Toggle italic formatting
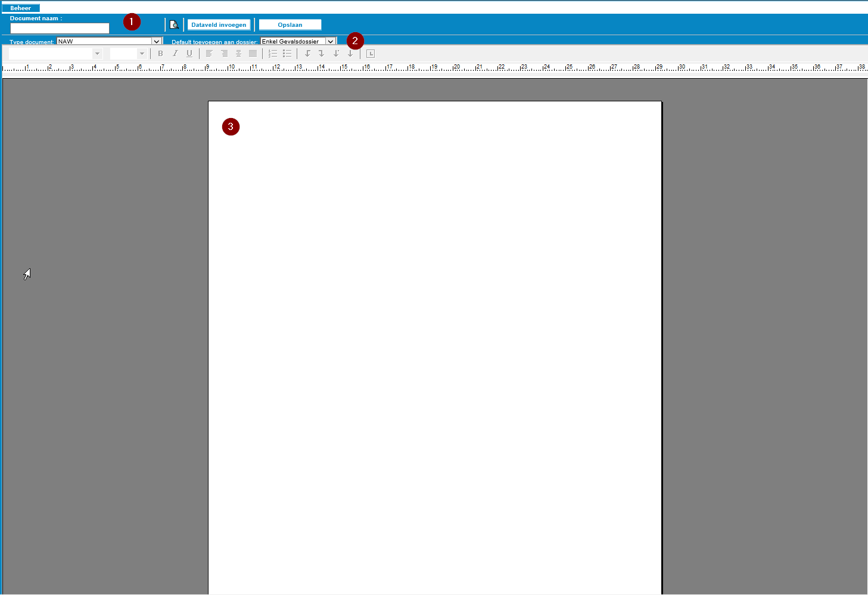This screenshot has height=595, width=868. pos(175,54)
